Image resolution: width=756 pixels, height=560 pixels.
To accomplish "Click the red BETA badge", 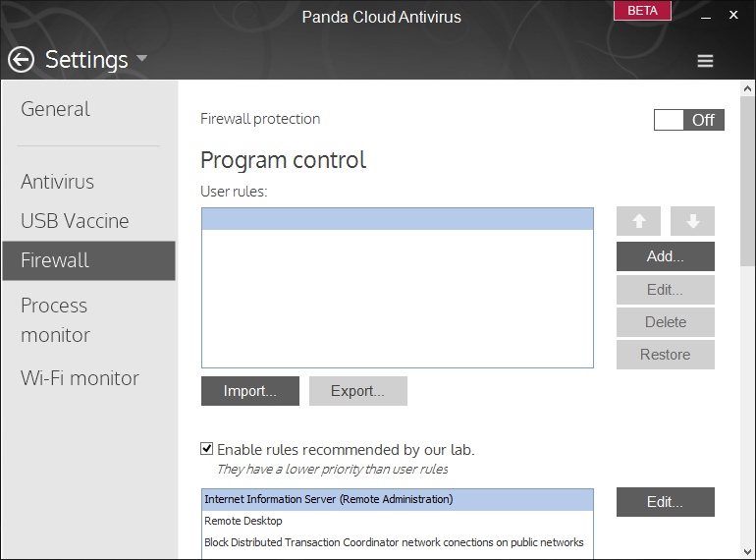I will pyautogui.click(x=642, y=11).
